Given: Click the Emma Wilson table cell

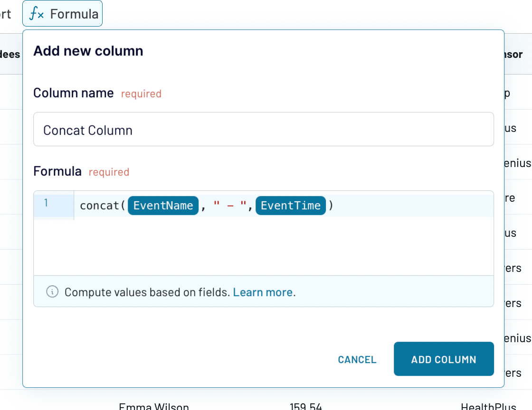Looking at the screenshot, I should point(154,406).
